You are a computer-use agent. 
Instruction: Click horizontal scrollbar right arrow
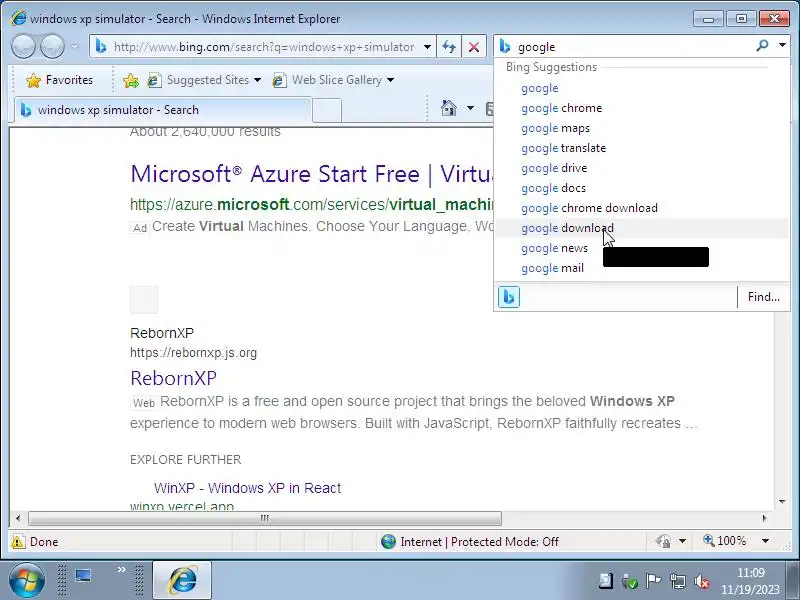tap(764, 518)
